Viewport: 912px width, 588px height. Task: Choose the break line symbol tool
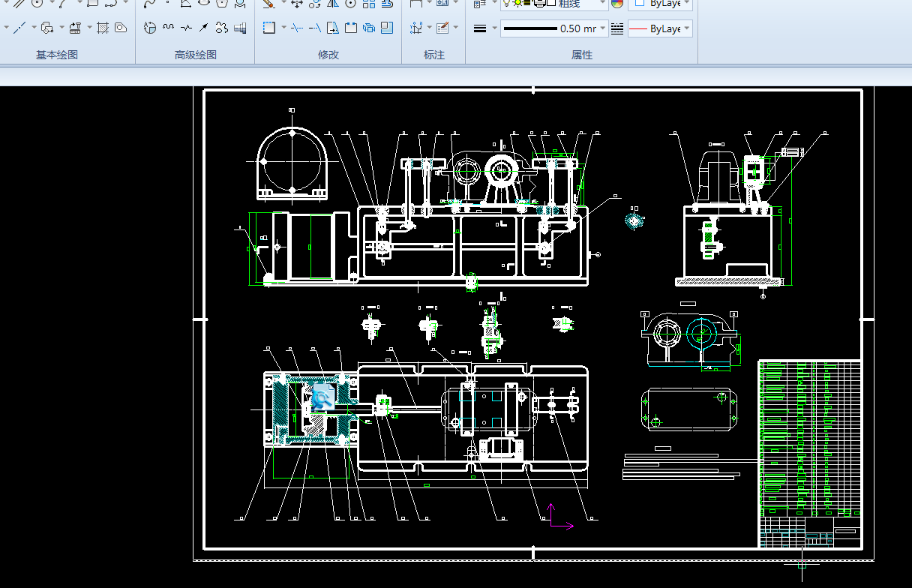pyautogui.click(x=185, y=28)
